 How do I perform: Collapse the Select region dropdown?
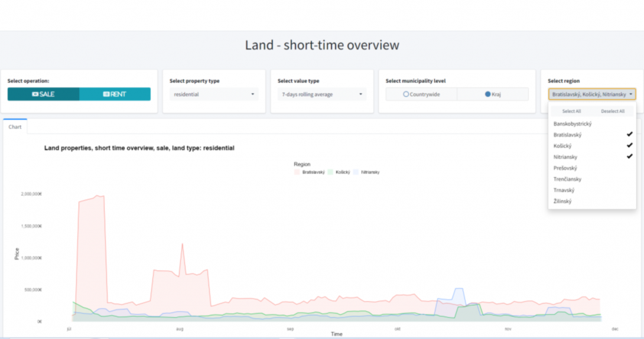point(592,94)
